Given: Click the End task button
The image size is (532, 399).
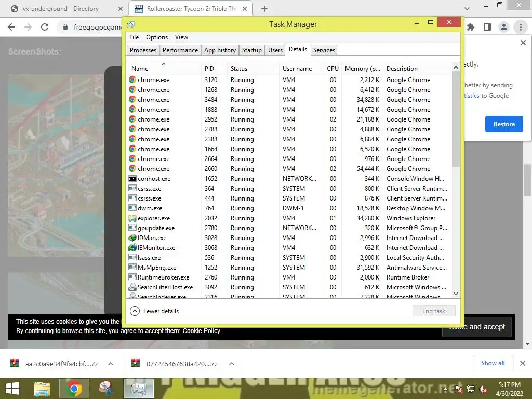Looking at the screenshot, I should 434,311.
